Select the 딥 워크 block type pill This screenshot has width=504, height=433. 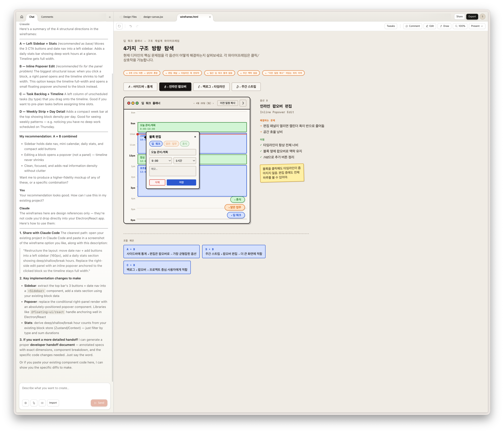coord(156,144)
